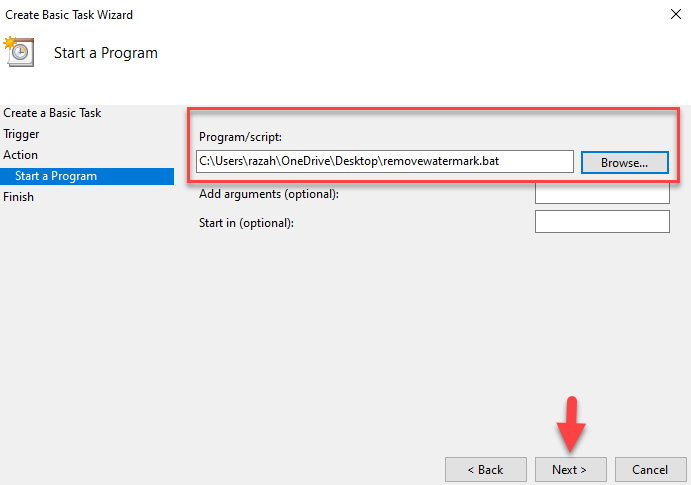Select the Action step in sidebar
This screenshot has width=691, height=485.
(x=21, y=155)
